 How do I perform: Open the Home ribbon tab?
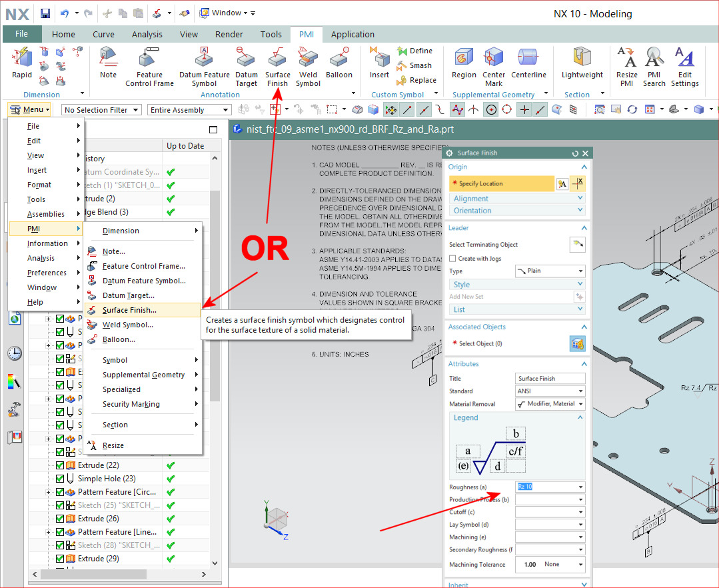63,35
